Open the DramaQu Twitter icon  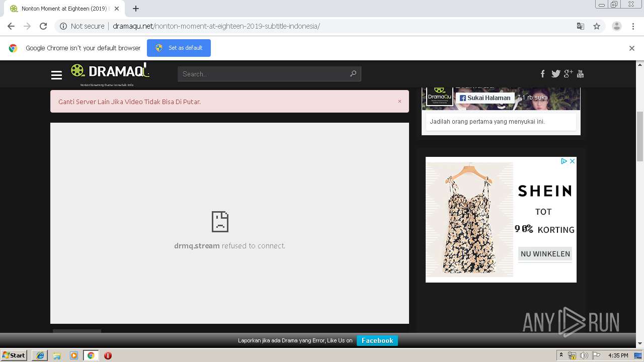pos(555,74)
